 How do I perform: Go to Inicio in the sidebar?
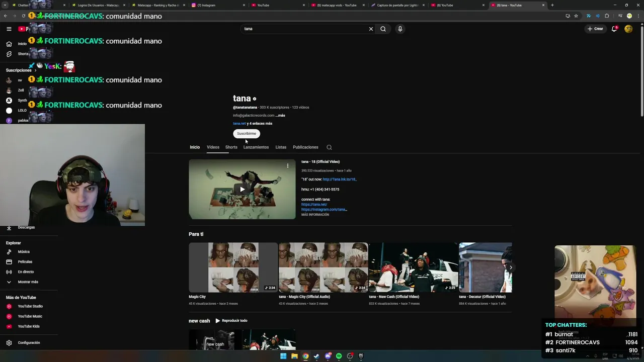[x=16, y=44]
